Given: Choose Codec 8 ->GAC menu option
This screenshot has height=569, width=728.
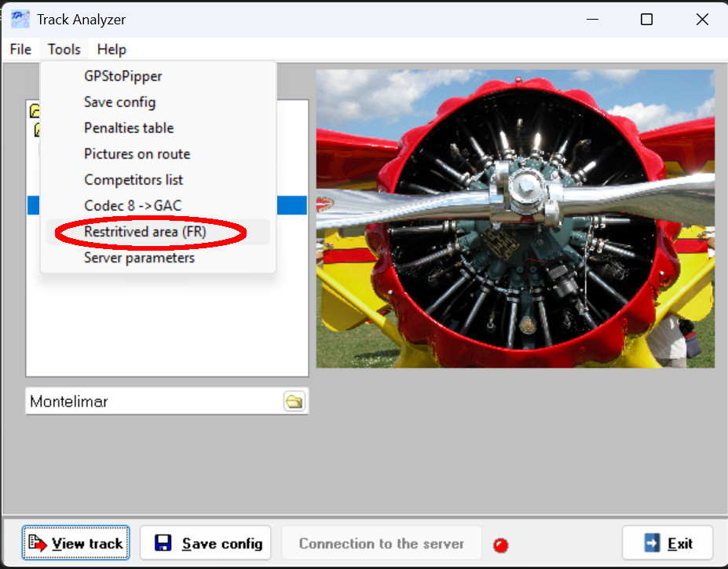Looking at the screenshot, I should pos(132,206).
